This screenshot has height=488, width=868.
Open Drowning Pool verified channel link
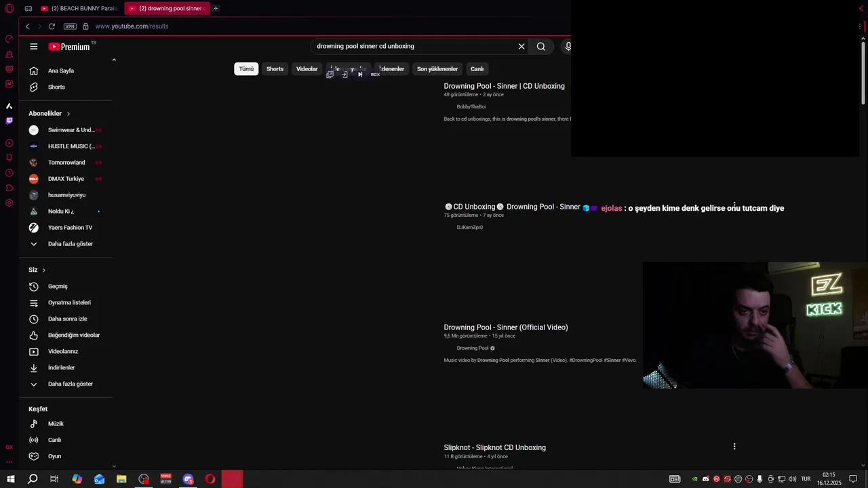(x=473, y=348)
